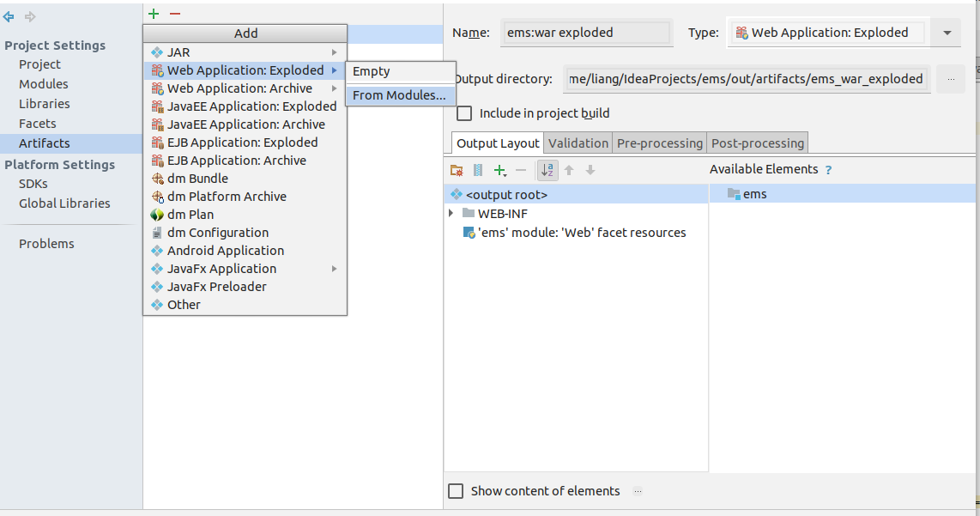The height and width of the screenshot is (516, 980).
Task: Click the green plus to add a copy of an element
Action: pos(499,170)
